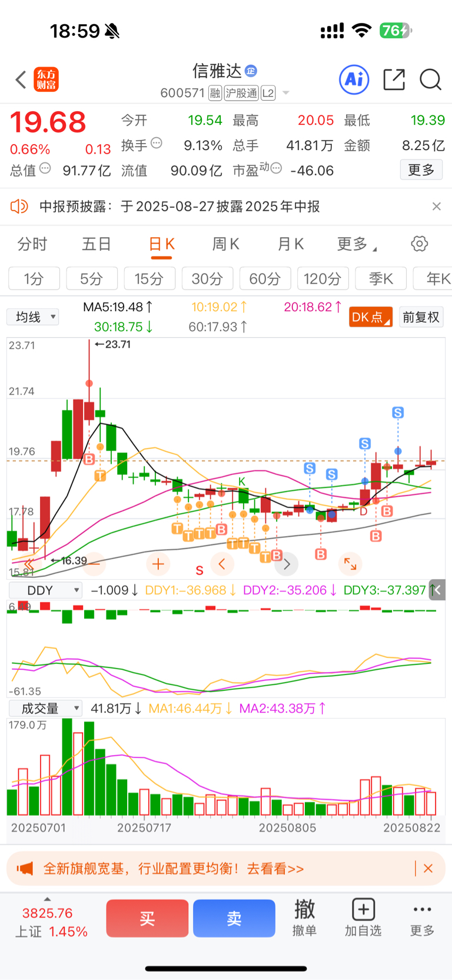
Task: Tap the back arrow icon
Action: [21, 79]
